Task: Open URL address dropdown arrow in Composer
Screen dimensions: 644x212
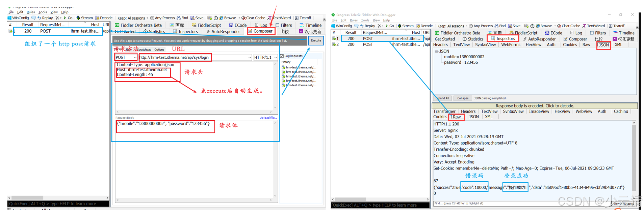Action: click(x=250, y=57)
